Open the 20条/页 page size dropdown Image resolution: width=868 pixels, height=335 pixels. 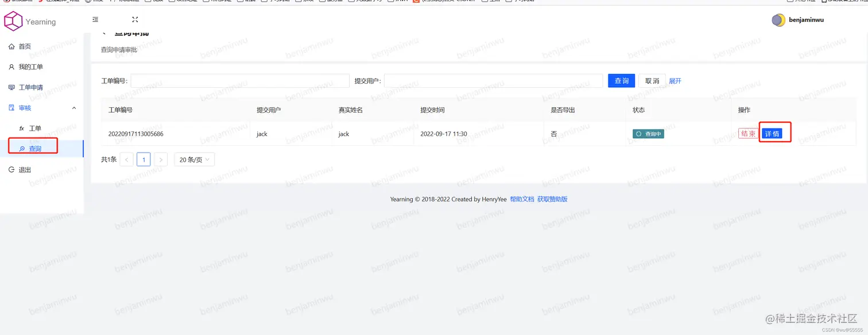(x=194, y=159)
